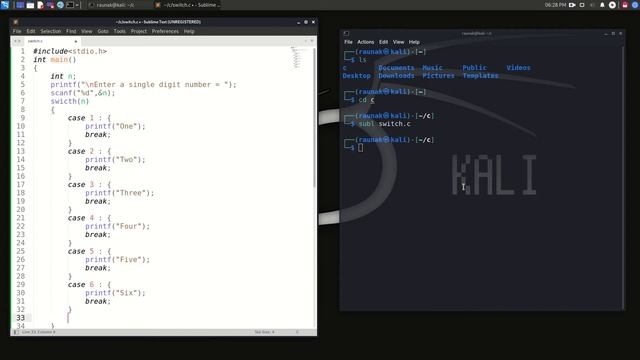Click the terminal prompt cursor block
Image resolution: width=640 pixels, height=360 pixels.
coord(360,148)
